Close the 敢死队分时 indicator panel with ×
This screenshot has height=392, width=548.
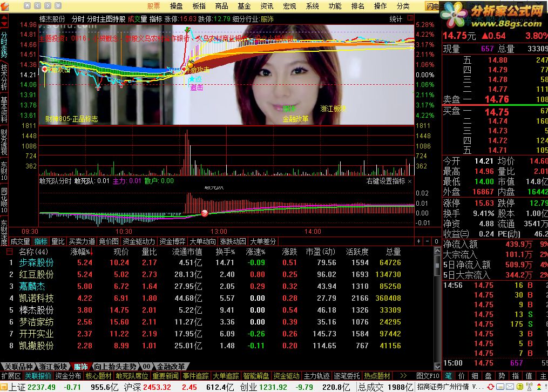[410, 181]
